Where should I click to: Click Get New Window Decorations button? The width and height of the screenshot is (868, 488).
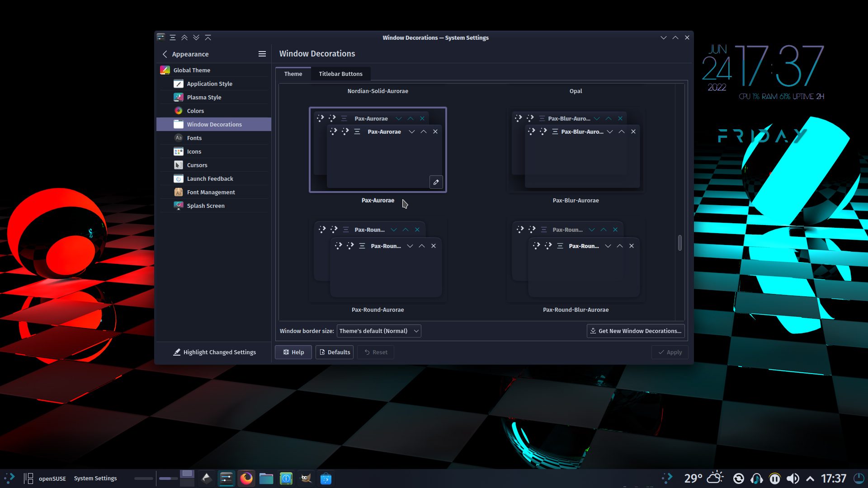click(x=636, y=331)
